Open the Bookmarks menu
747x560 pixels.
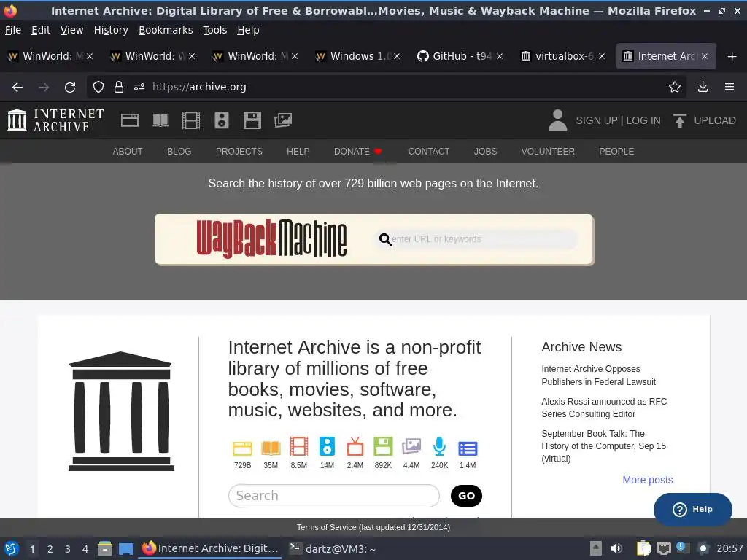click(x=166, y=30)
